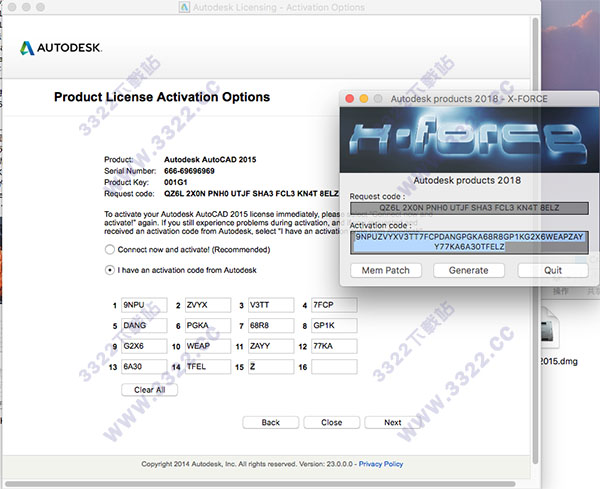Screen dimensions: 600x489
Task: Click activation field 14 containing TFEL
Action: point(208,367)
